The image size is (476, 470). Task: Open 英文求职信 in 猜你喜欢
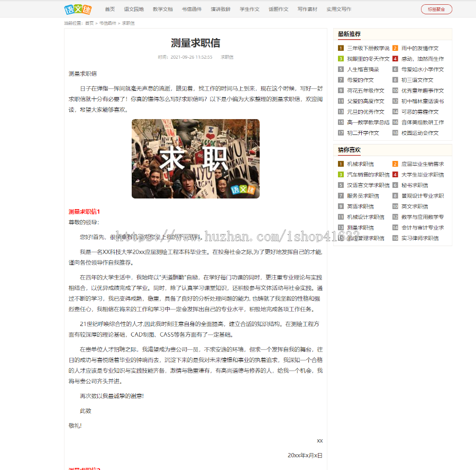(415, 206)
